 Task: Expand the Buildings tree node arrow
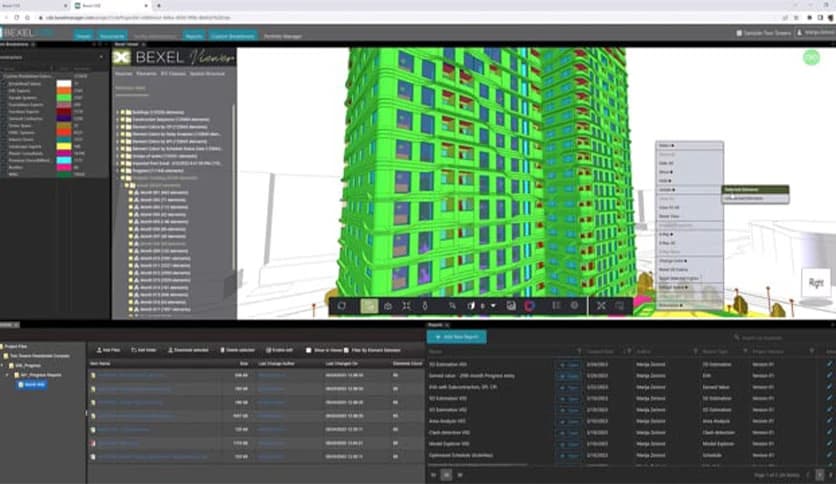click(117, 112)
